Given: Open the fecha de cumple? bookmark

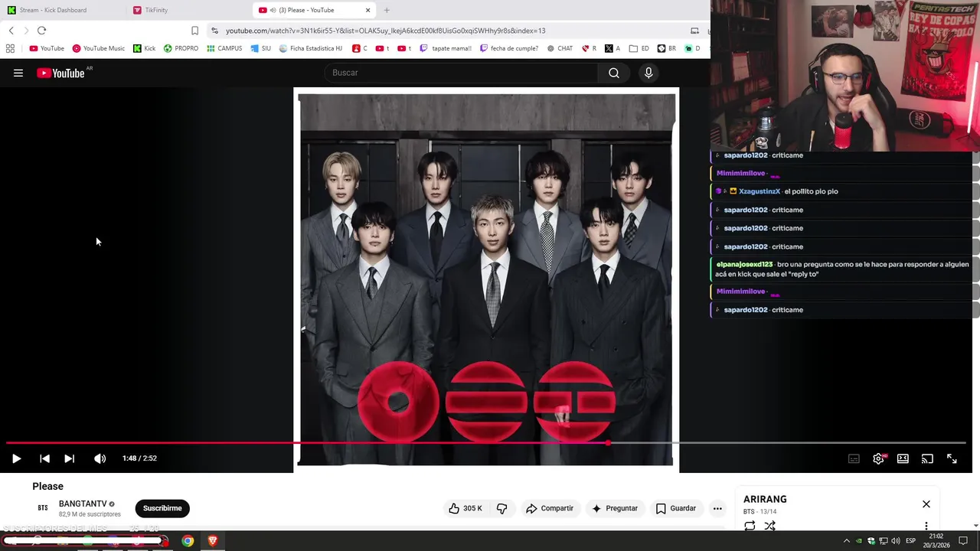Looking at the screenshot, I should pyautogui.click(x=509, y=48).
